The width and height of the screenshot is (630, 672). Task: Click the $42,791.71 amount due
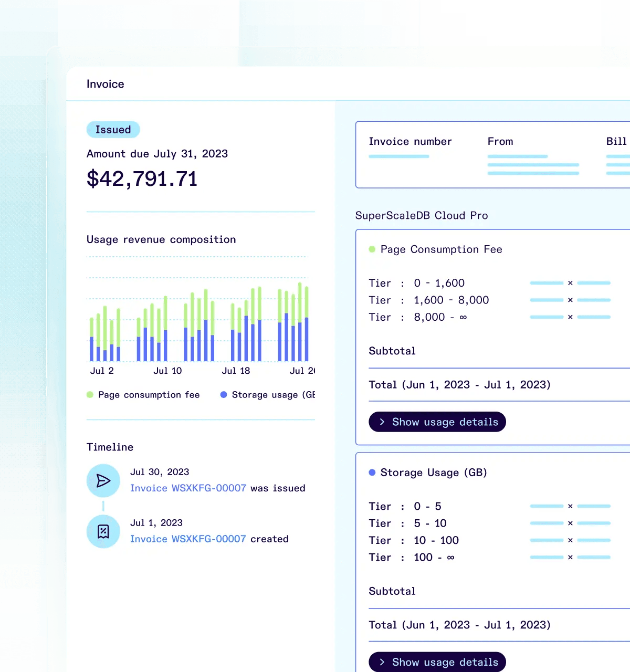(x=142, y=179)
